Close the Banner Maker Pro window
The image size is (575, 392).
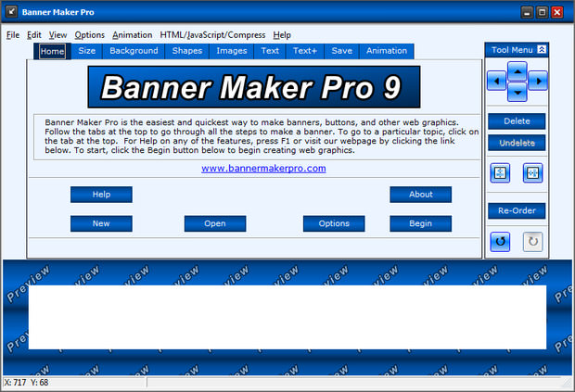557,12
